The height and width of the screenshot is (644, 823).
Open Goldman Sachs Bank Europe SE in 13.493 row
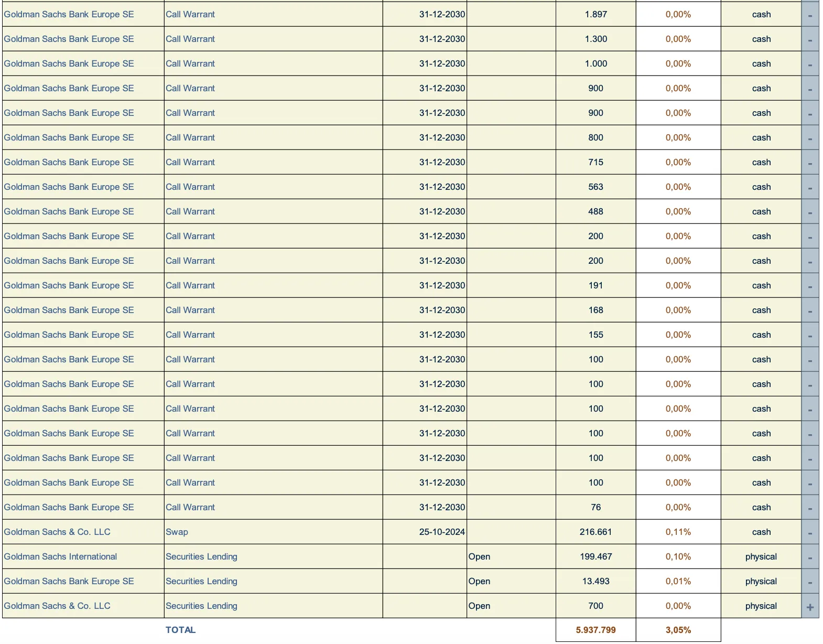(69, 581)
